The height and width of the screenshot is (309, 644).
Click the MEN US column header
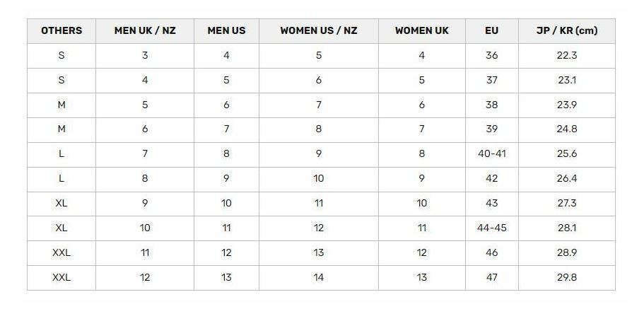(x=226, y=31)
